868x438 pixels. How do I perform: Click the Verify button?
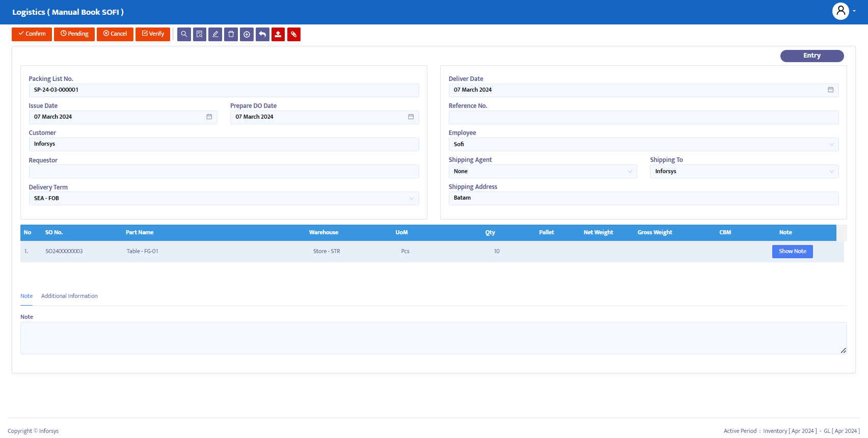[153, 34]
